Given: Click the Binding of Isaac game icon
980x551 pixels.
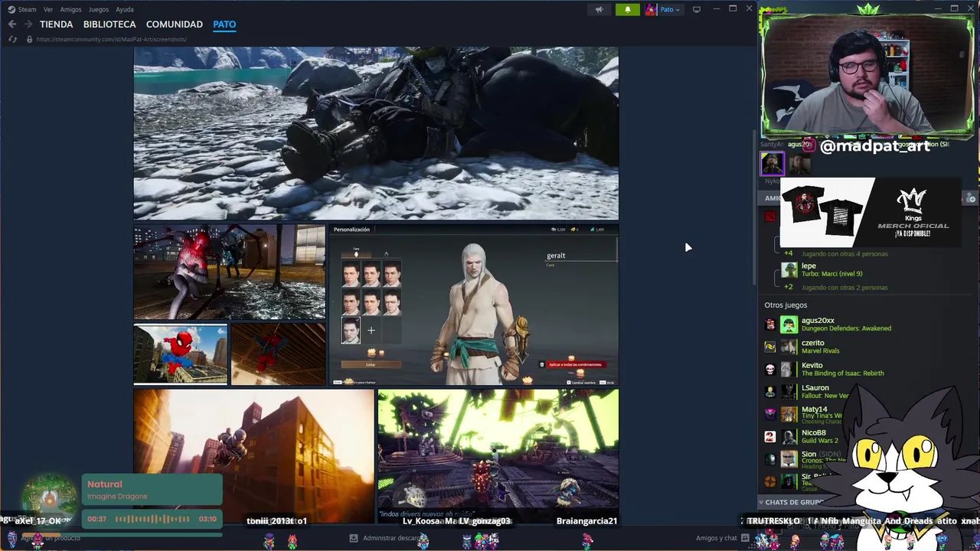Looking at the screenshot, I should pyautogui.click(x=770, y=369).
